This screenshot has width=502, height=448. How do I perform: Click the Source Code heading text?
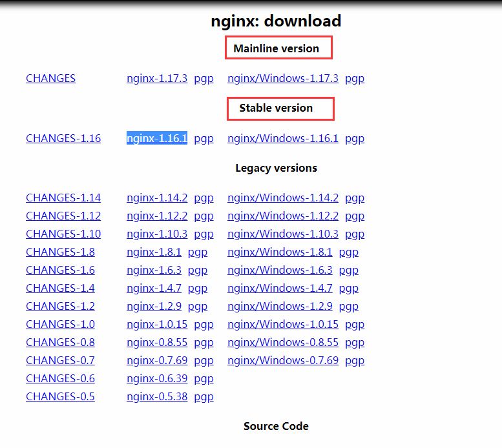276,426
